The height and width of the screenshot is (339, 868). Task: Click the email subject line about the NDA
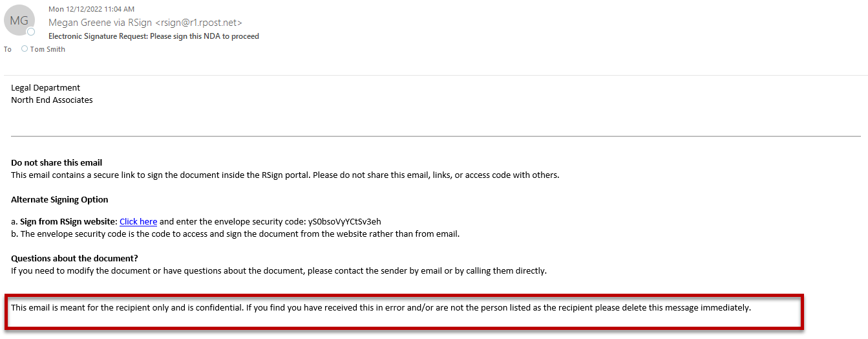click(x=154, y=36)
